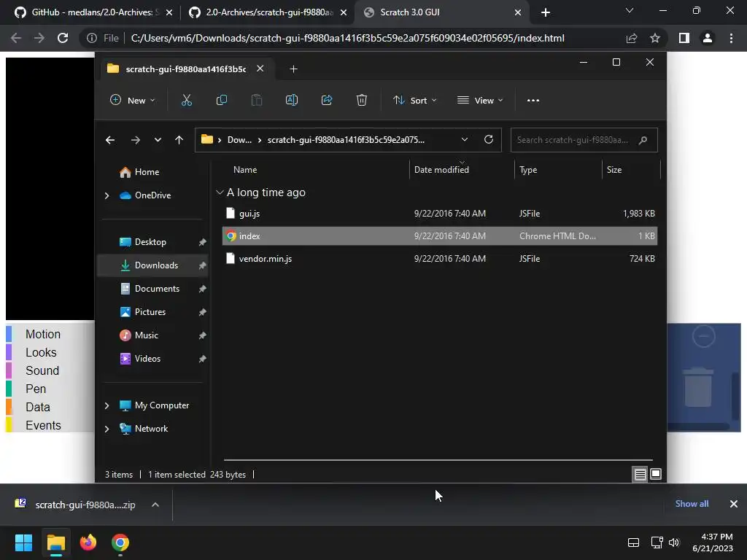Click the Delete trash icon in Explorer toolbar

tap(362, 100)
